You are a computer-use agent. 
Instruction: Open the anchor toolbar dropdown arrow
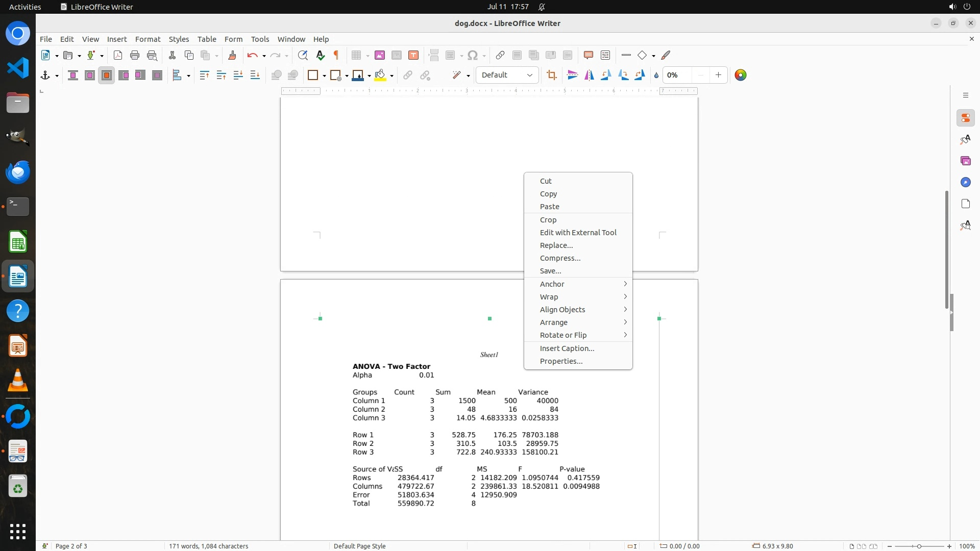click(57, 76)
